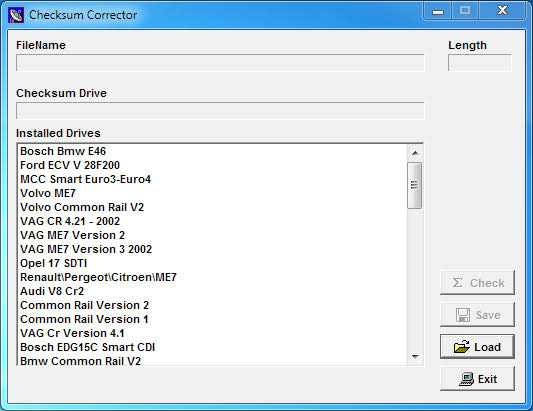This screenshot has height=411, width=533.
Task: Click the Exit button
Action: [477, 379]
